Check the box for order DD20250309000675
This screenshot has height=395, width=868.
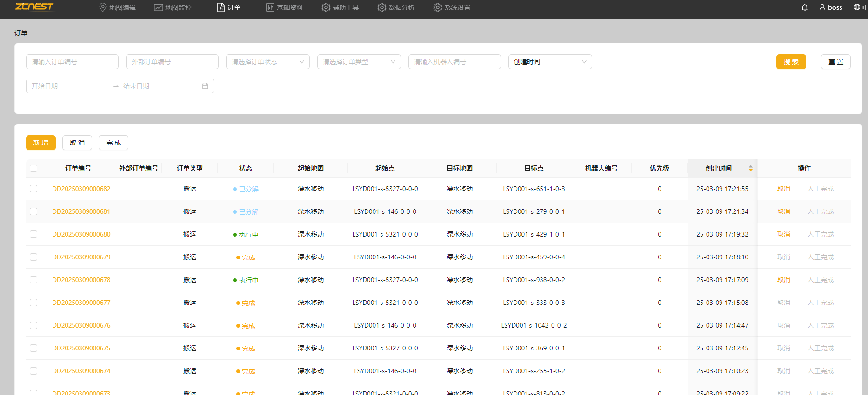pyautogui.click(x=33, y=348)
